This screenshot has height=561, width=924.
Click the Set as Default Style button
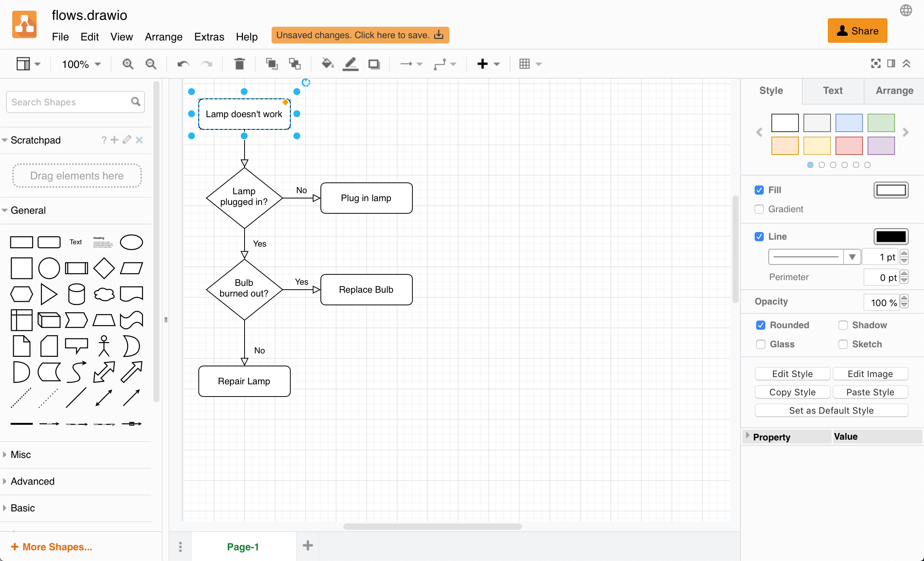[x=831, y=410]
